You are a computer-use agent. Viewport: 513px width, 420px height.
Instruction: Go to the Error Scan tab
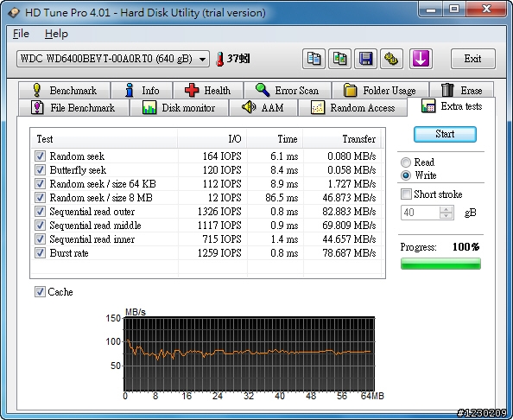coord(288,91)
